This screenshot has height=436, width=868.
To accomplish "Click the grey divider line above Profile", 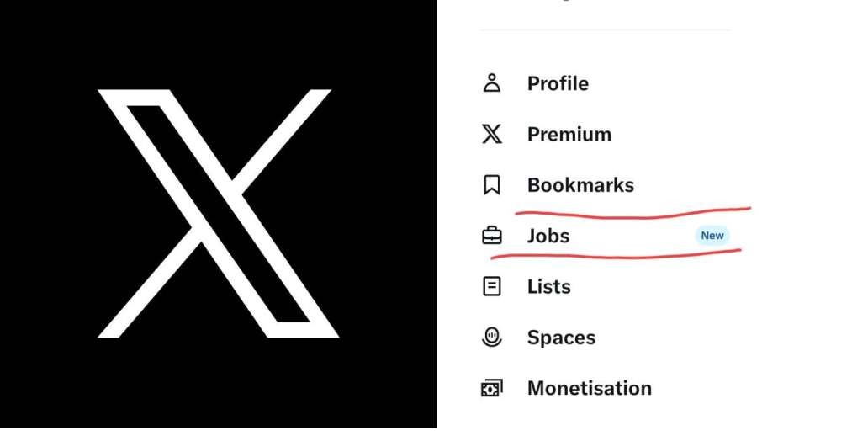I will [605, 30].
